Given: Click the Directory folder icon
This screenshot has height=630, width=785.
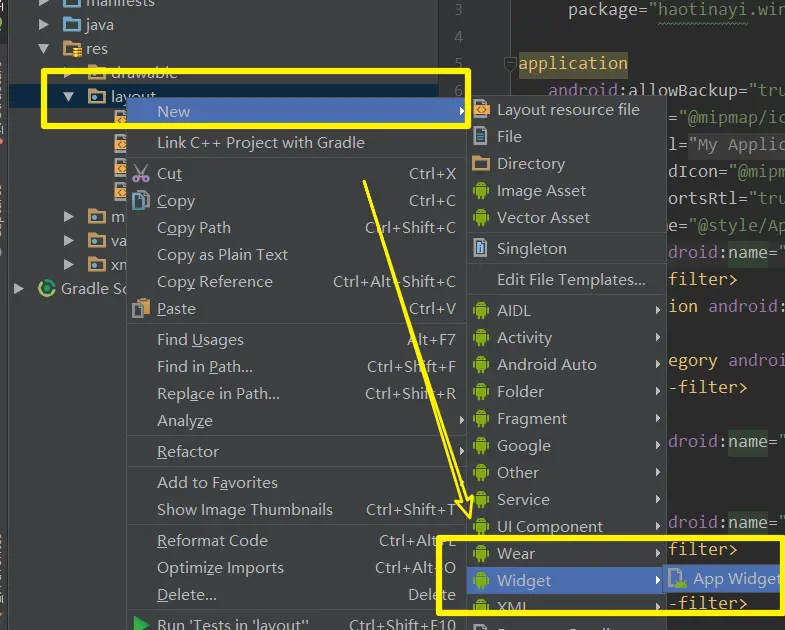Looking at the screenshot, I should click(x=481, y=163).
